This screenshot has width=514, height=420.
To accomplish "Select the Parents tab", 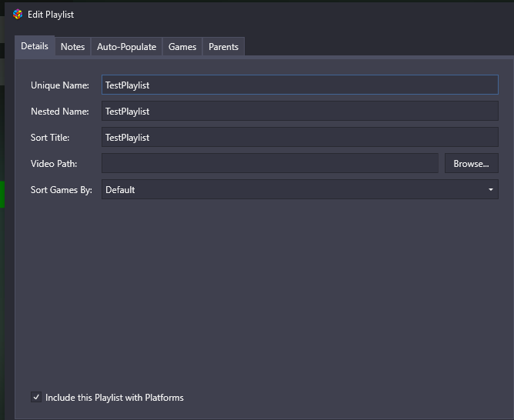I will [224, 47].
